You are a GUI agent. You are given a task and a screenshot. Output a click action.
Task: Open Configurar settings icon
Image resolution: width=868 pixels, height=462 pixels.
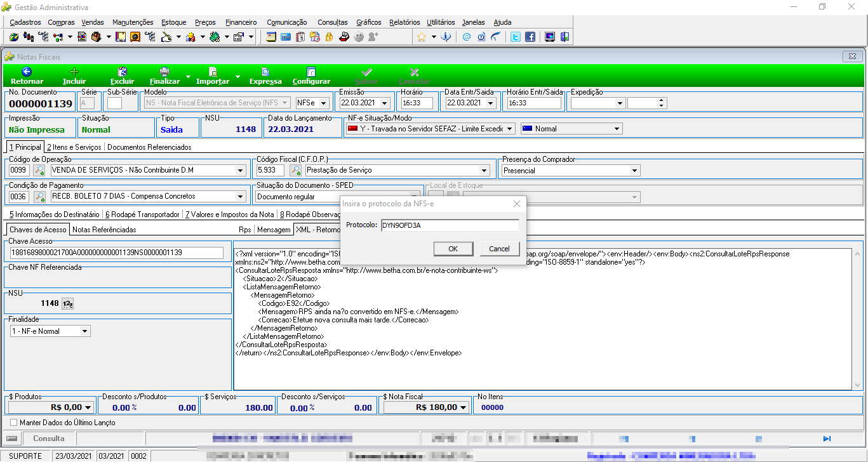pos(311,72)
